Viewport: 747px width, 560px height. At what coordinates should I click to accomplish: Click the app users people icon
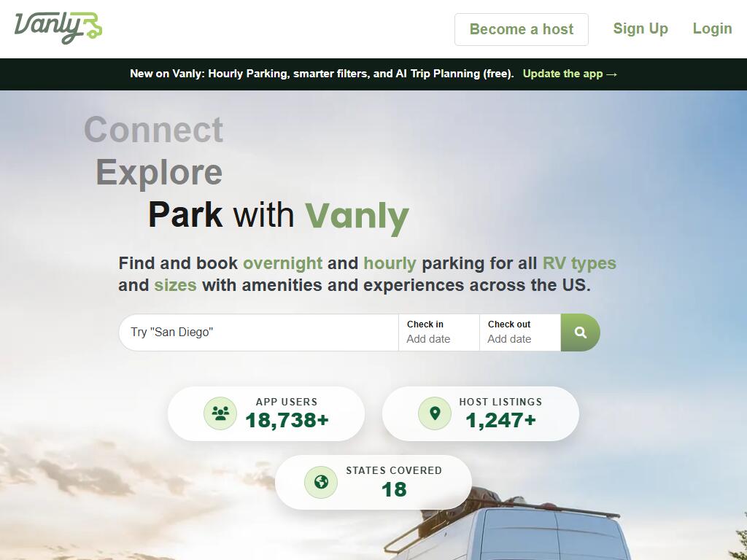tap(220, 413)
